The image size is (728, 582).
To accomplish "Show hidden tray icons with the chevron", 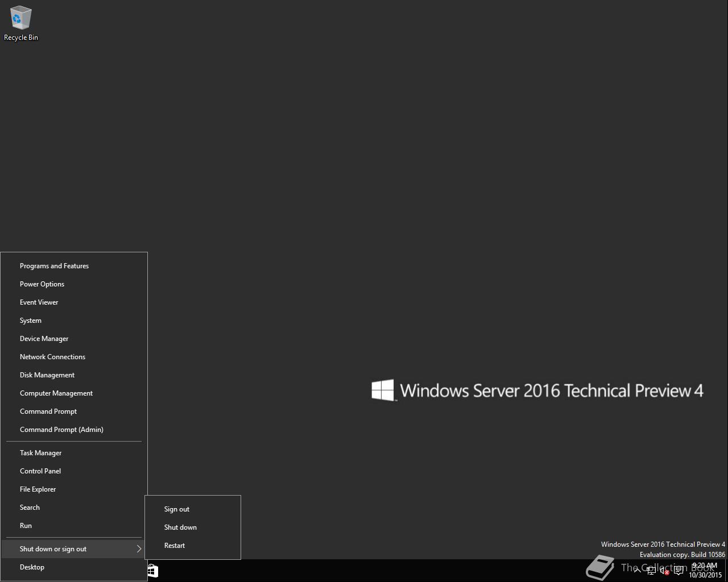I will click(638, 571).
